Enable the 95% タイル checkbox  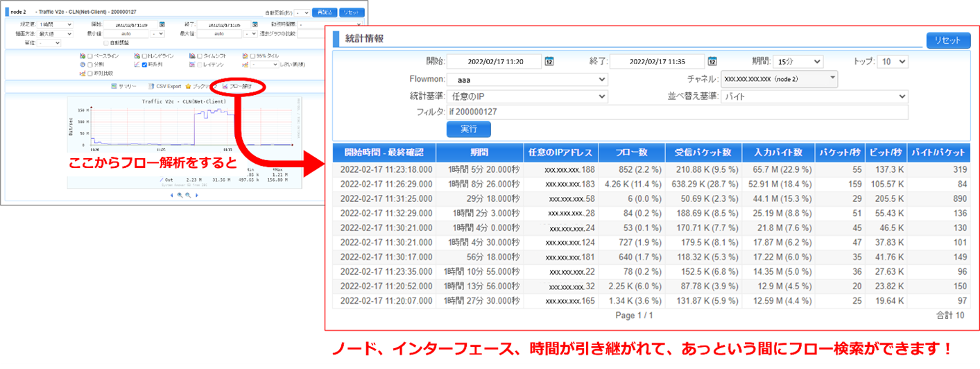[252, 56]
